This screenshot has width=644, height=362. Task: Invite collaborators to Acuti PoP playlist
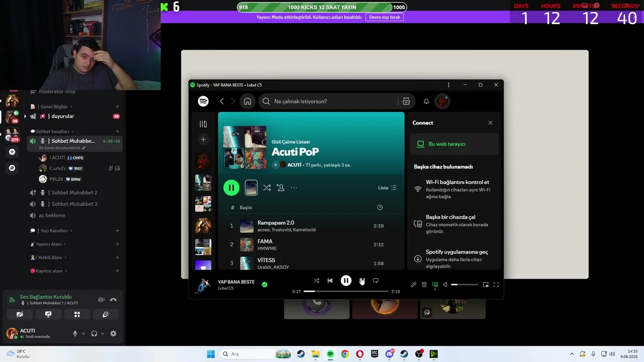(281, 188)
